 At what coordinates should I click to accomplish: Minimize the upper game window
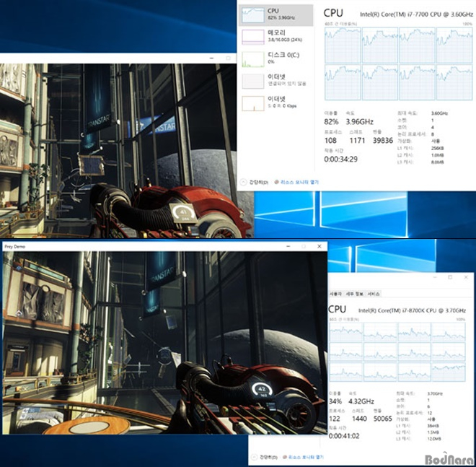211,58
